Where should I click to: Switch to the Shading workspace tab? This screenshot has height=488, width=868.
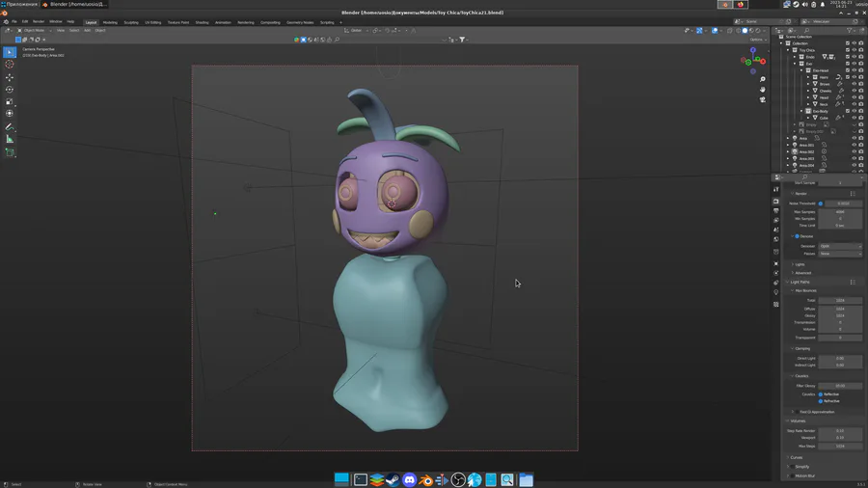coord(203,23)
